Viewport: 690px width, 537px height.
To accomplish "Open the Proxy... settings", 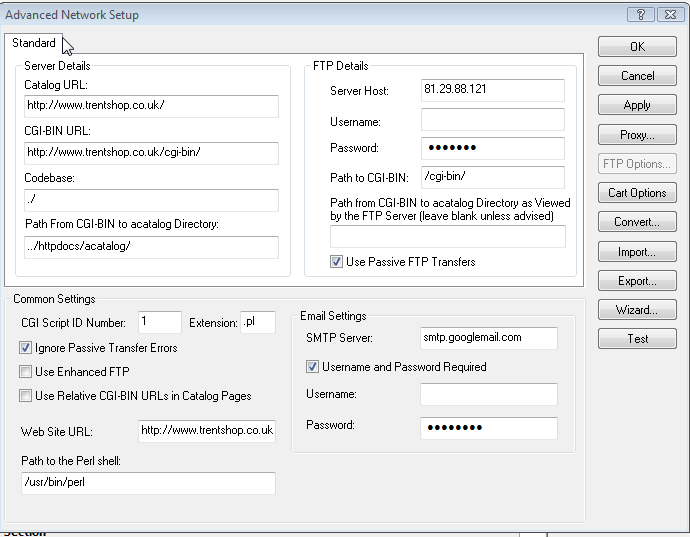I will click(x=637, y=135).
